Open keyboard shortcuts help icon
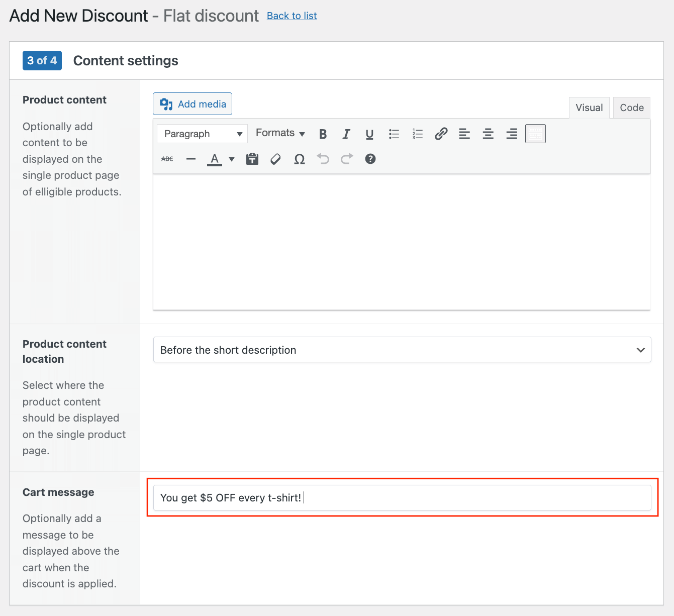The width and height of the screenshot is (674, 616). click(370, 159)
